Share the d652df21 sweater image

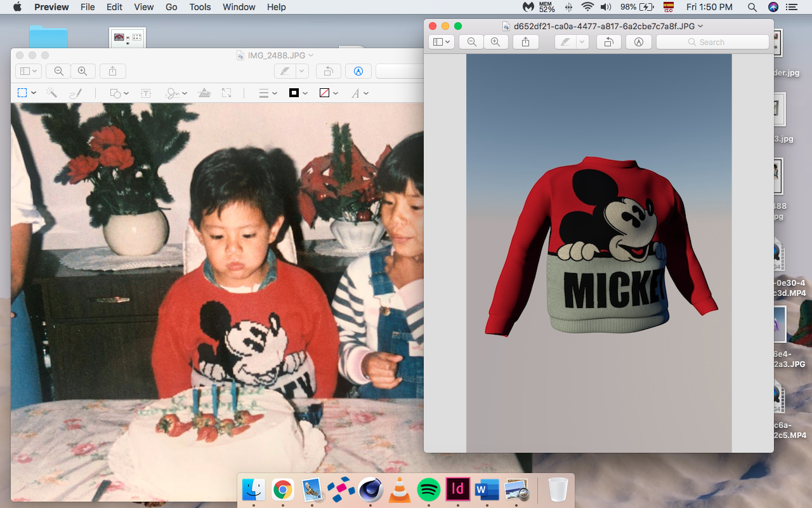point(526,42)
